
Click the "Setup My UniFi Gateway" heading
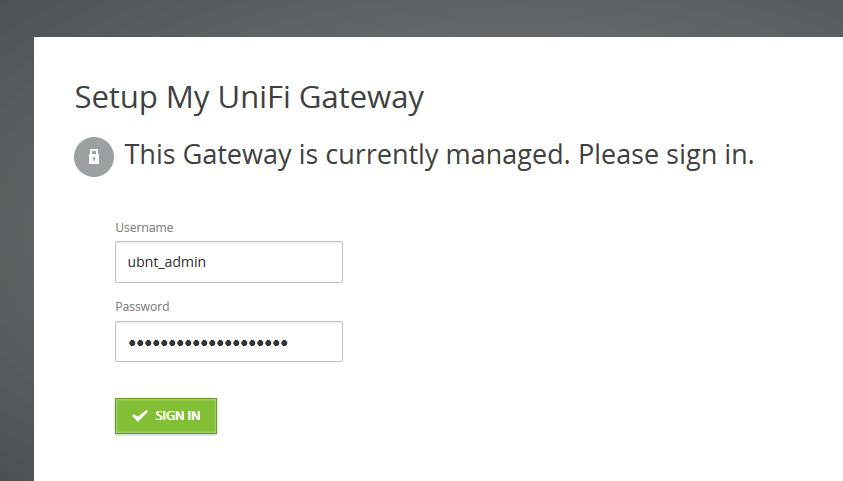pos(249,98)
